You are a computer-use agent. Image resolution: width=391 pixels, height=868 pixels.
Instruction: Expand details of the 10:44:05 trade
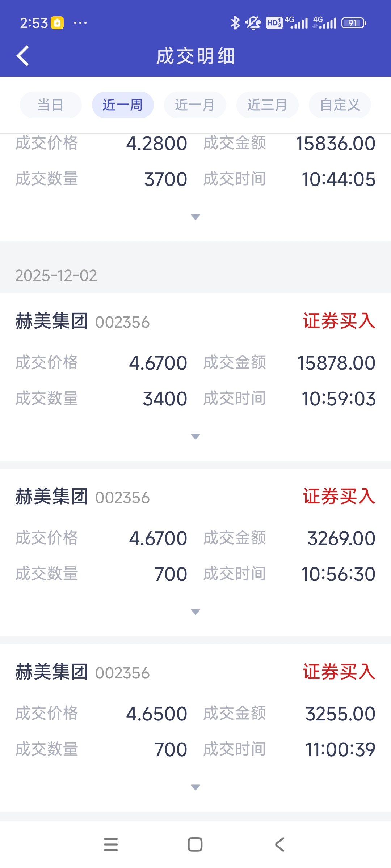[195, 217]
